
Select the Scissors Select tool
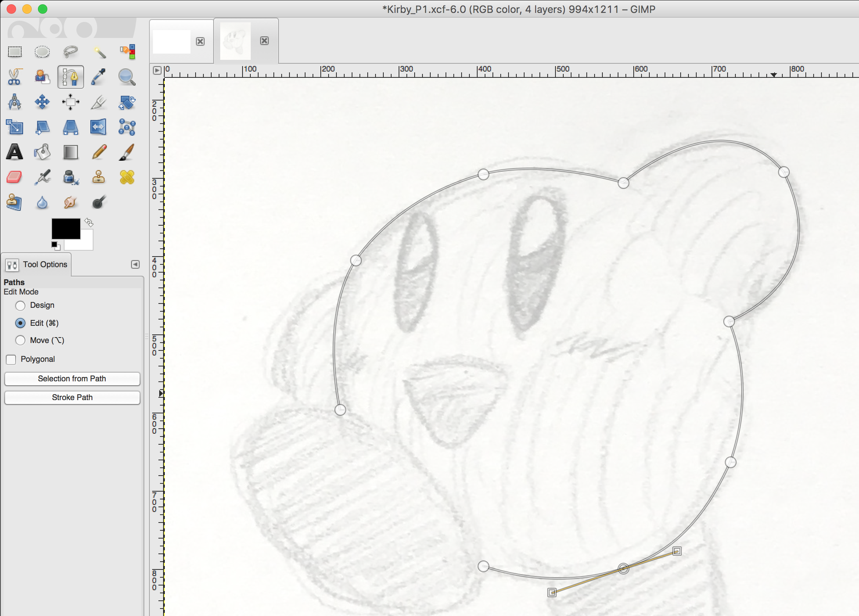point(15,77)
